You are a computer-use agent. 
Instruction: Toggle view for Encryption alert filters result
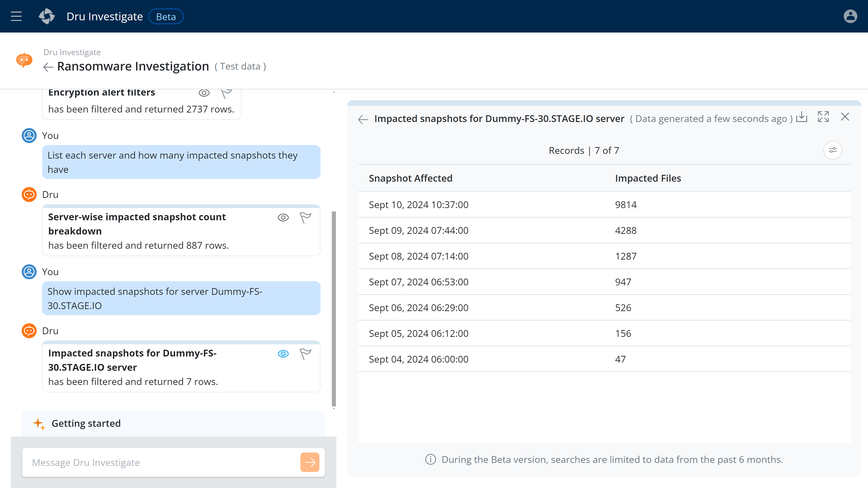[x=204, y=93]
